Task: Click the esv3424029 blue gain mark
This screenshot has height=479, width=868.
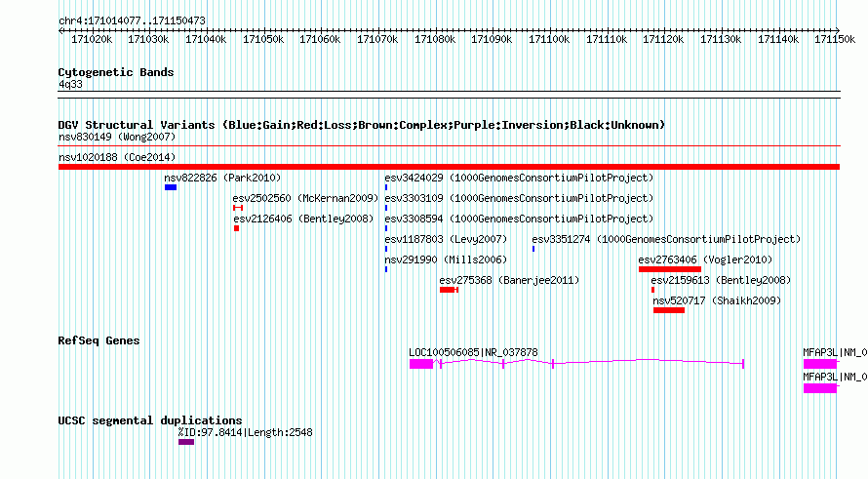Action: click(x=386, y=187)
